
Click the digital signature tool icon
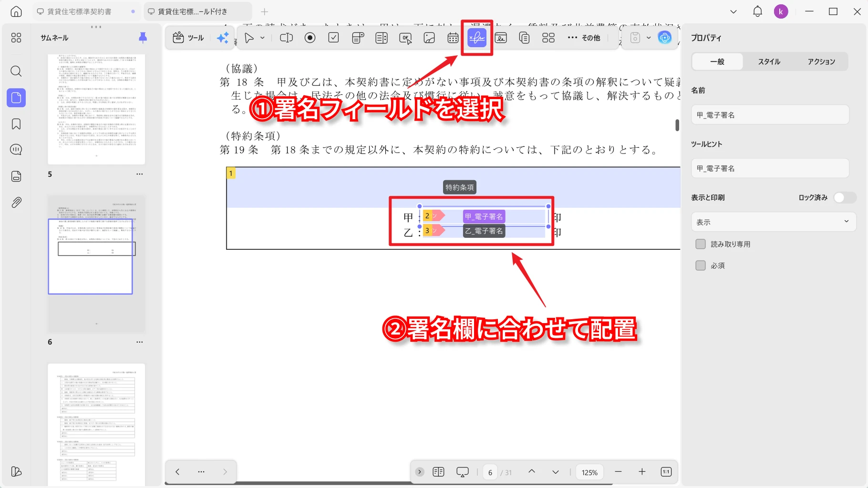pos(501,38)
